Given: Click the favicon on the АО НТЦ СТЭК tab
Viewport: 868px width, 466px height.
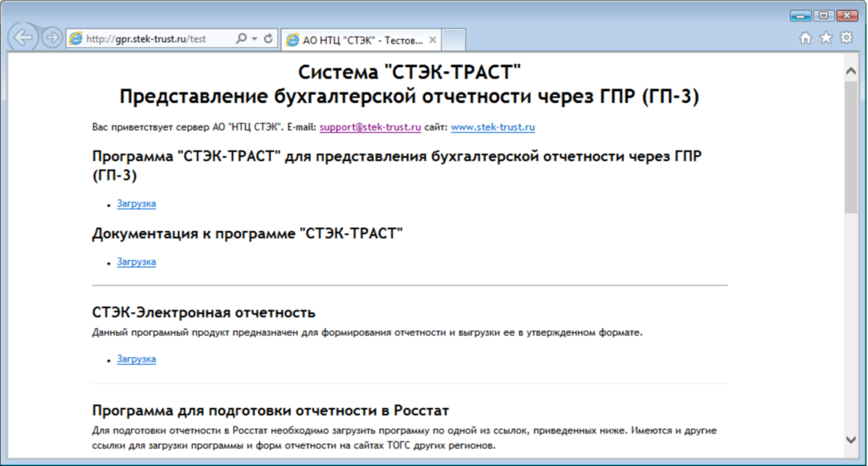Looking at the screenshot, I should (292, 40).
